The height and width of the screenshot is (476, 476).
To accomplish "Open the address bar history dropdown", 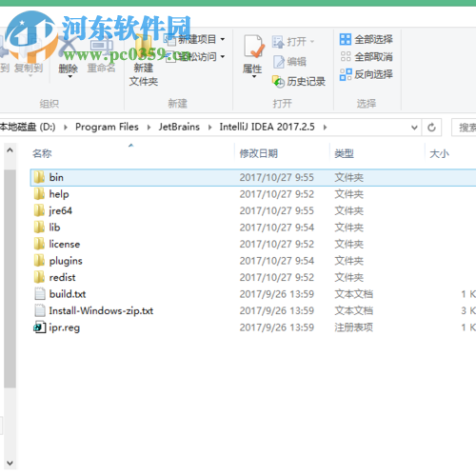I will click(x=414, y=128).
